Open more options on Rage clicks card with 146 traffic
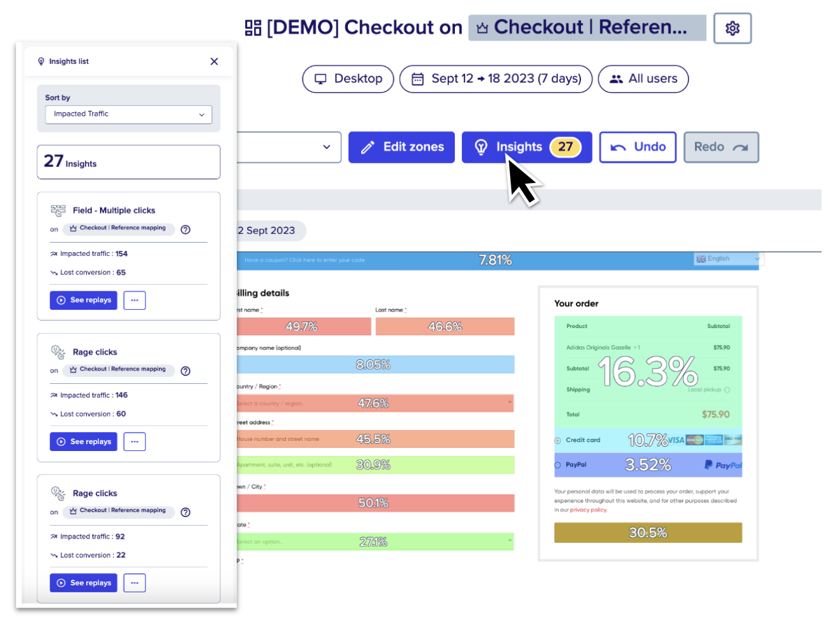 click(134, 442)
